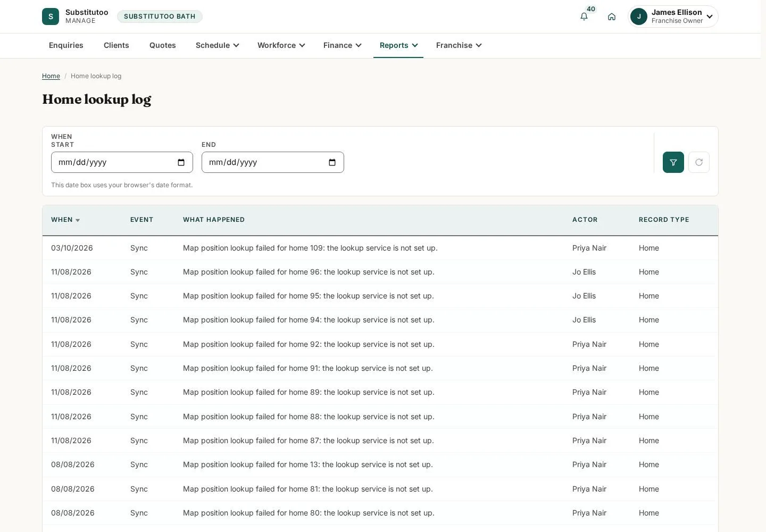
Task: Click the home 95 lookup failed entry
Action: pyautogui.click(x=309, y=296)
